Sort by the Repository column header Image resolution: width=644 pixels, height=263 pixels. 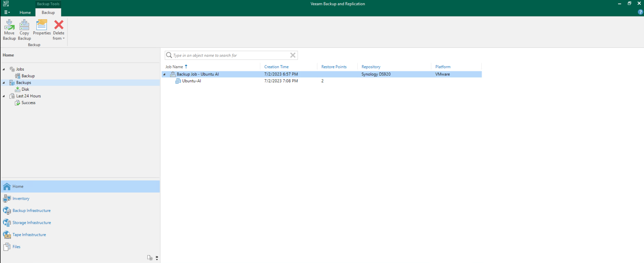point(371,67)
